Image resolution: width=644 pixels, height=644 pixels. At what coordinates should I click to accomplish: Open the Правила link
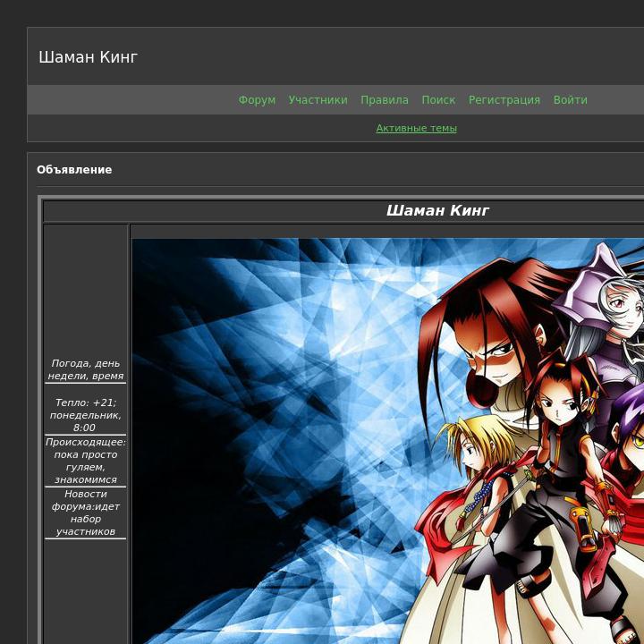click(385, 100)
